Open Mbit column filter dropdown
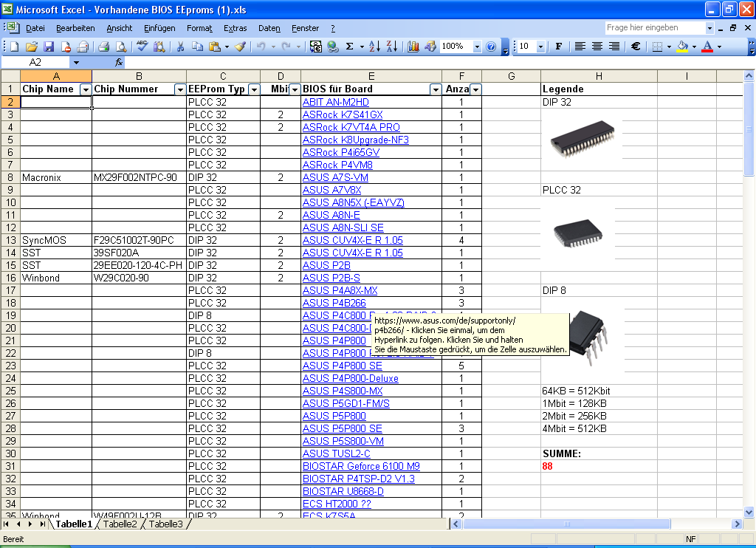Viewport: 756px width, 548px height. point(294,89)
